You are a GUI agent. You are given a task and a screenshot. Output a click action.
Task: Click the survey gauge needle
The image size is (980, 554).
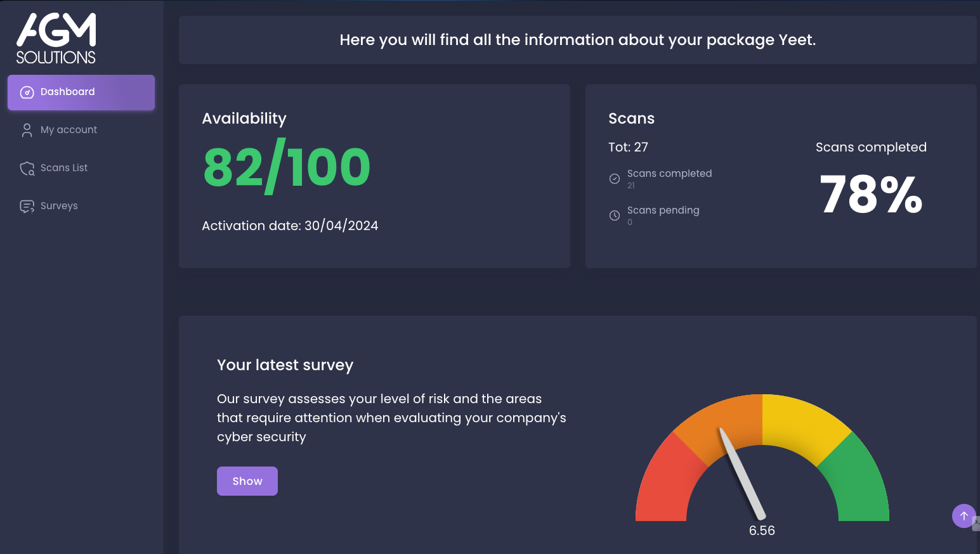(x=742, y=473)
